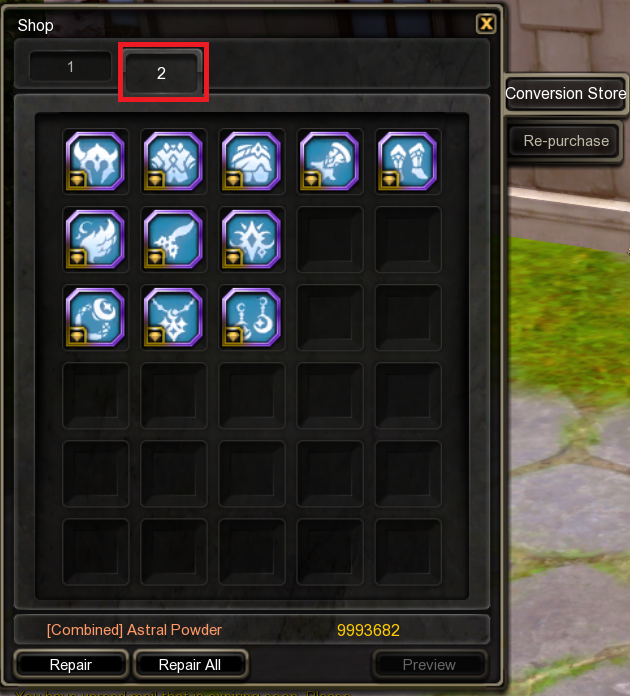The width and height of the screenshot is (630, 696).
Task: Open the Conversion Store
Action: coord(565,94)
